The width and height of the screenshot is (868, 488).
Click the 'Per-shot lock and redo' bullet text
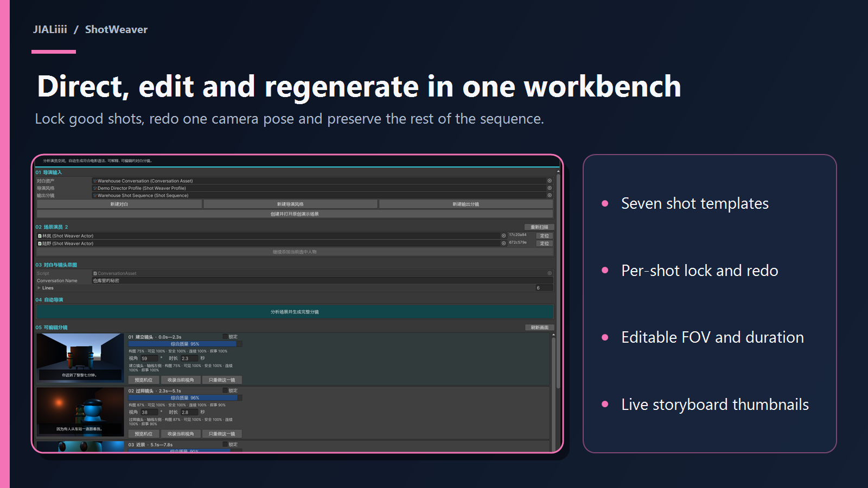[x=700, y=271]
